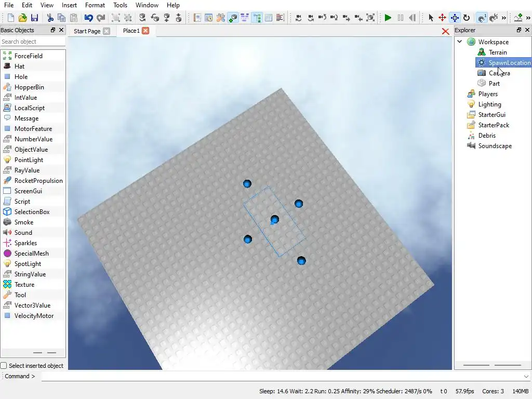Insert a Smoke object
This screenshot has height=399, width=532.
pos(24,222)
